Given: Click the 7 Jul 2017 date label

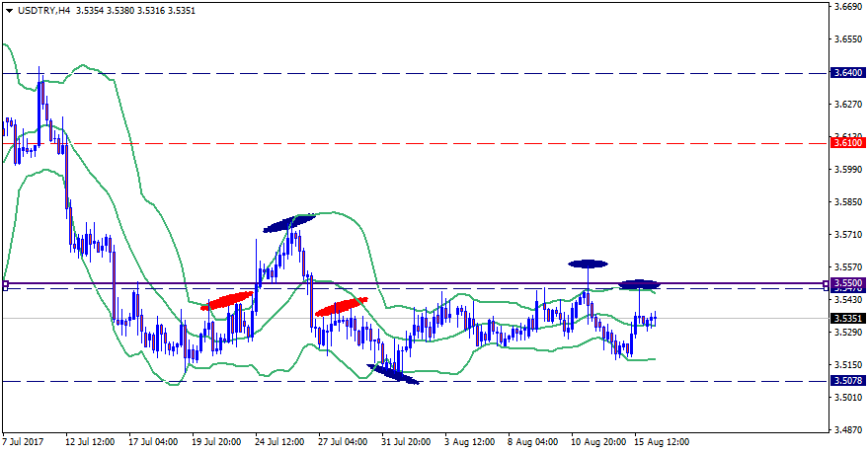Looking at the screenshot, I should coord(24,441).
